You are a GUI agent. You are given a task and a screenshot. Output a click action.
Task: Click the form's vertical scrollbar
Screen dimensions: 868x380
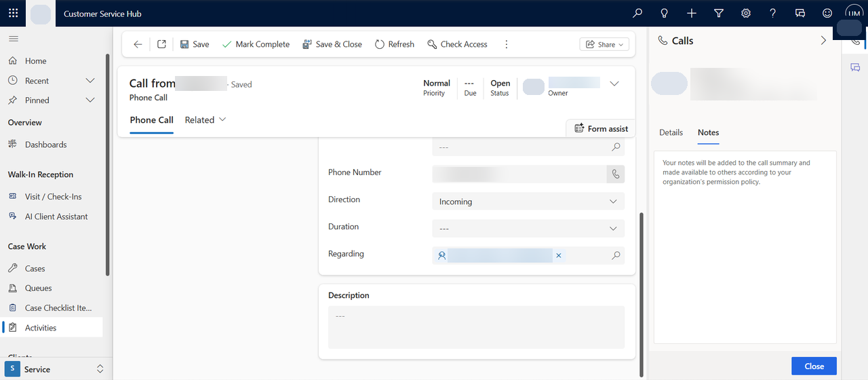click(642, 293)
